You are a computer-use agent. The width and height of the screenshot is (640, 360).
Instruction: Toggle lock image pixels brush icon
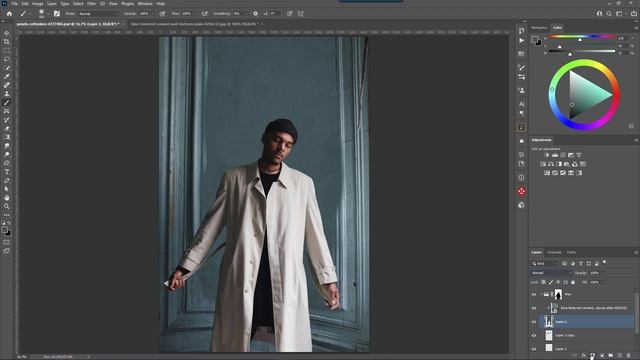pos(551,282)
